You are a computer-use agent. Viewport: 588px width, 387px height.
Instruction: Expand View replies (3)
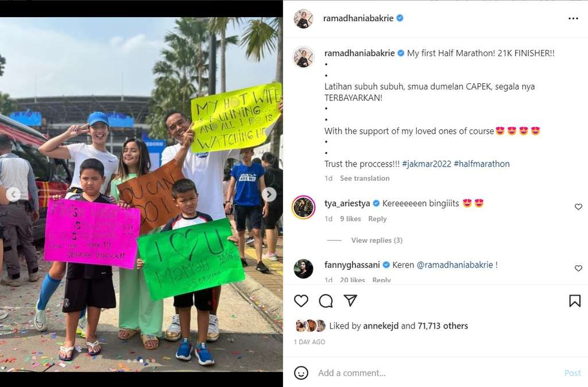coord(377,240)
